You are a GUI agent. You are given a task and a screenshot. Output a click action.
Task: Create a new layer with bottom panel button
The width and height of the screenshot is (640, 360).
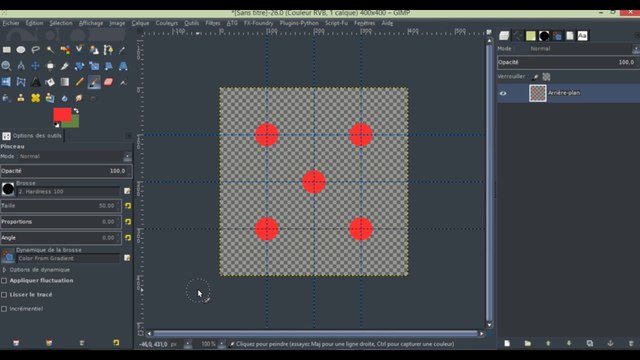click(x=507, y=343)
